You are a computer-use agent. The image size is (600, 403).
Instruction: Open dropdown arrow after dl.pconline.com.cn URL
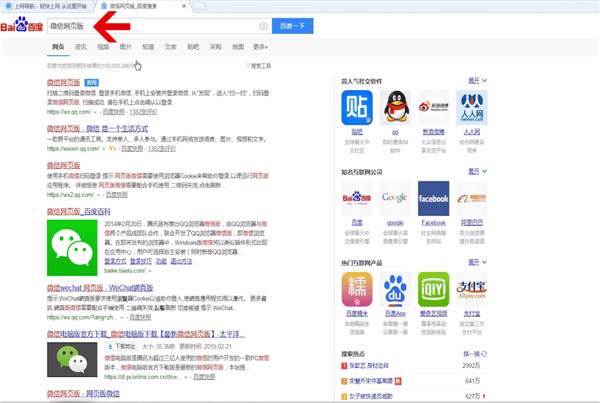click(x=186, y=377)
